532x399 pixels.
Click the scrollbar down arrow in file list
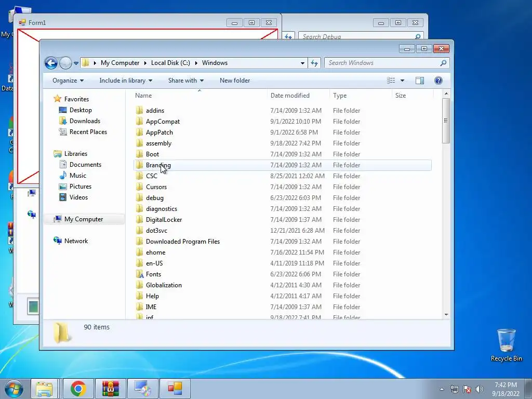[x=446, y=314]
